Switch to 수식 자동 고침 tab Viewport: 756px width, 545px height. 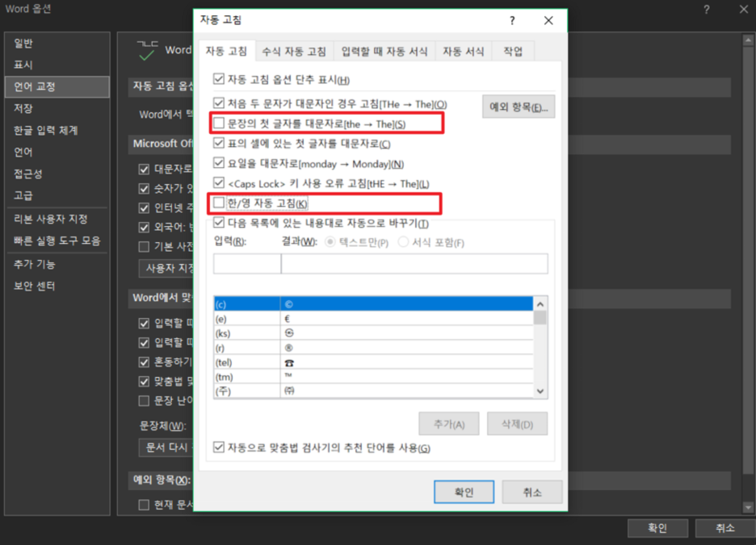294,52
